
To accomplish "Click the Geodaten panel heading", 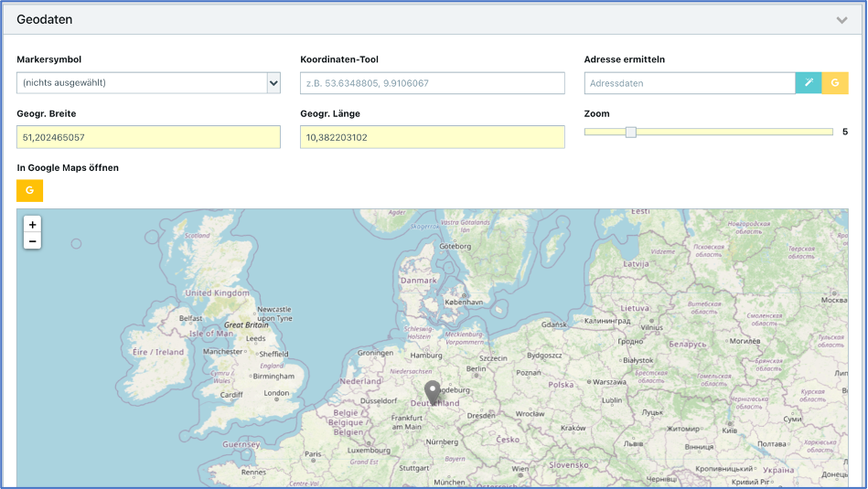I will (x=44, y=19).
